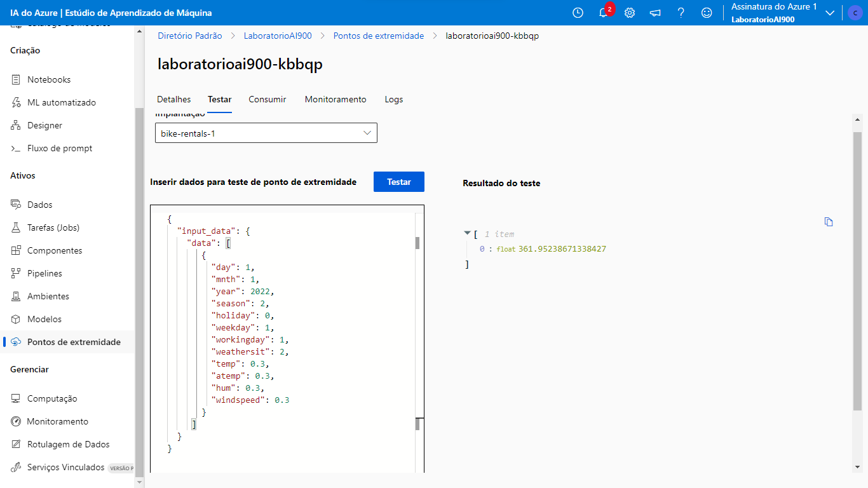Click the Tarefas (Jobs) flask icon
The height and width of the screenshot is (488, 868).
pyautogui.click(x=16, y=227)
